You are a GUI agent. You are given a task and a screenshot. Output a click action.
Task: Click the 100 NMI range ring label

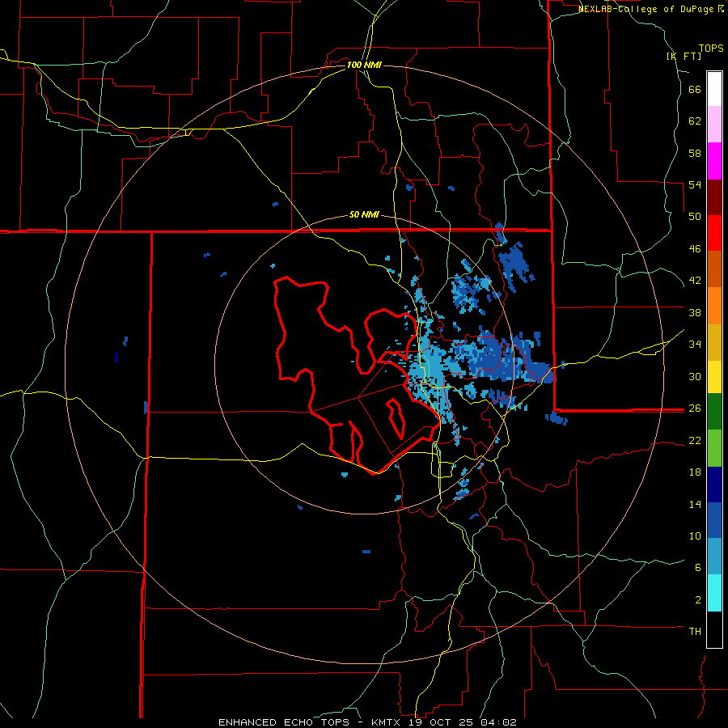[364, 65]
